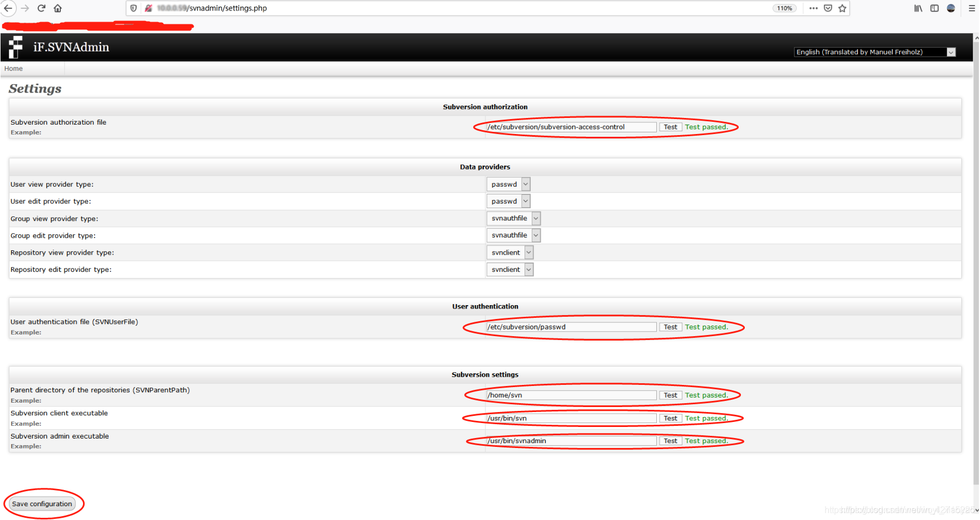Image resolution: width=980 pixels, height=520 pixels.
Task: Select the Home navigation tab
Action: tap(13, 68)
